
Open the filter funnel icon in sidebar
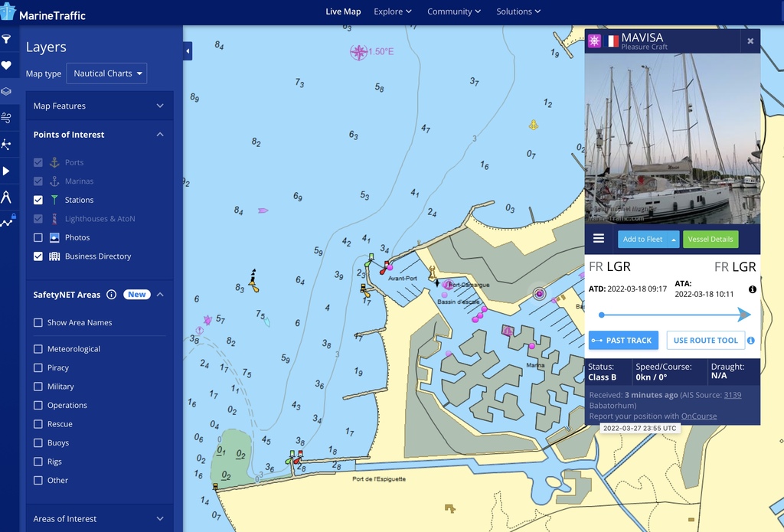point(6,39)
